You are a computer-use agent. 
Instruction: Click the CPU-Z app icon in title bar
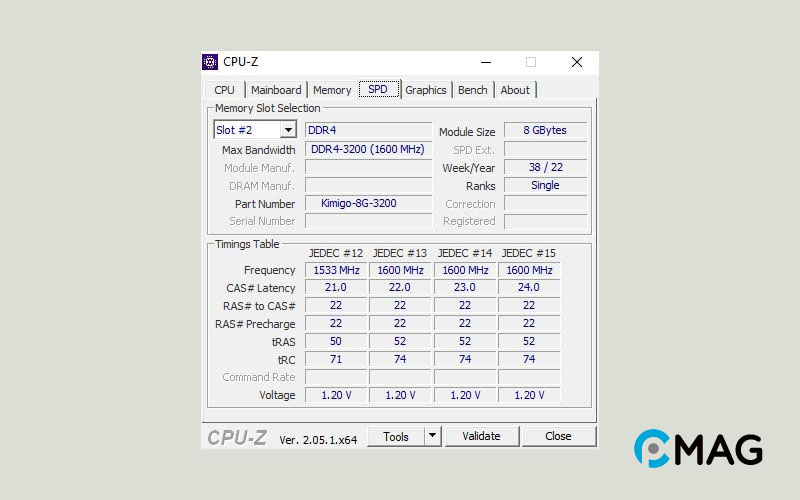pos(210,62)
